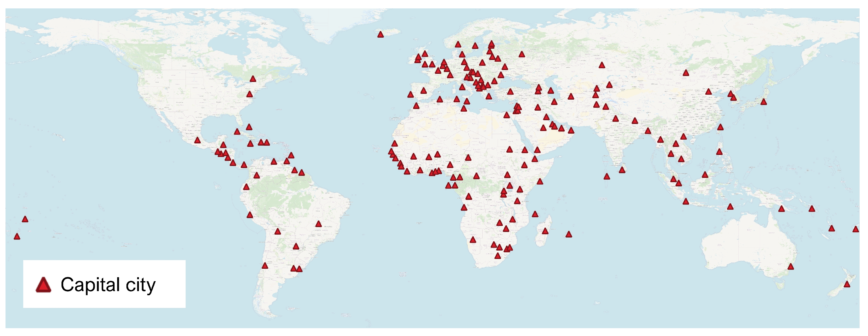868x336 pixels.
Task: Click the Windhoek marker in Namibia
Action: click(473, 240)
